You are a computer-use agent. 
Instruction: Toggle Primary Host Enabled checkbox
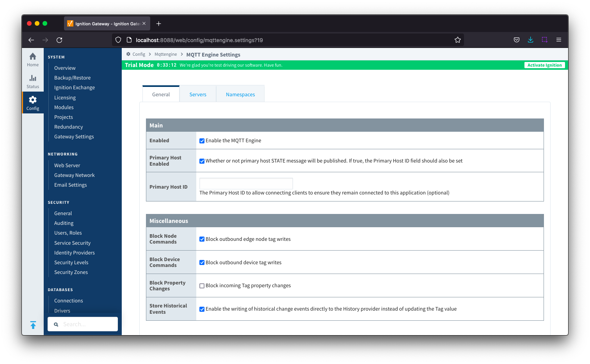point(202,161)
